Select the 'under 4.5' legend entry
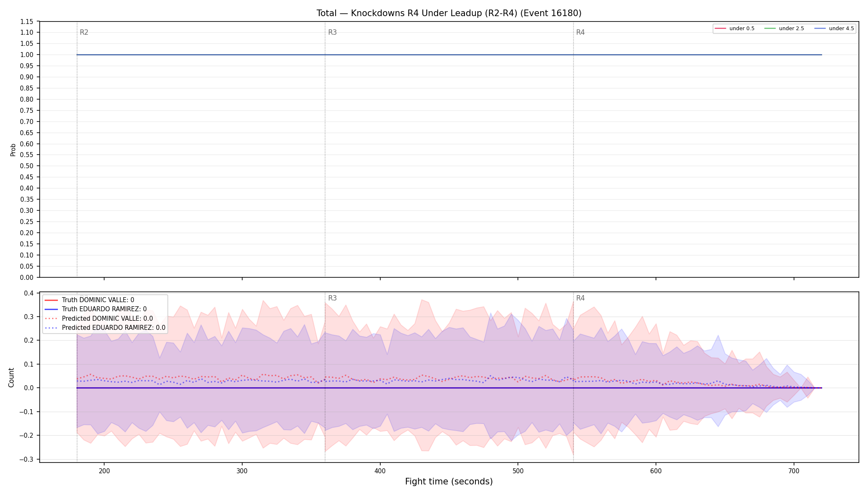 (x=834, y=29)
